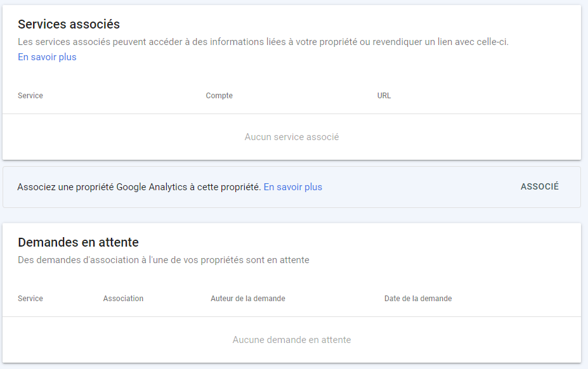Click the Aucun service associé empty row
This screenshot has height=369, width=588.
[292, 137]
